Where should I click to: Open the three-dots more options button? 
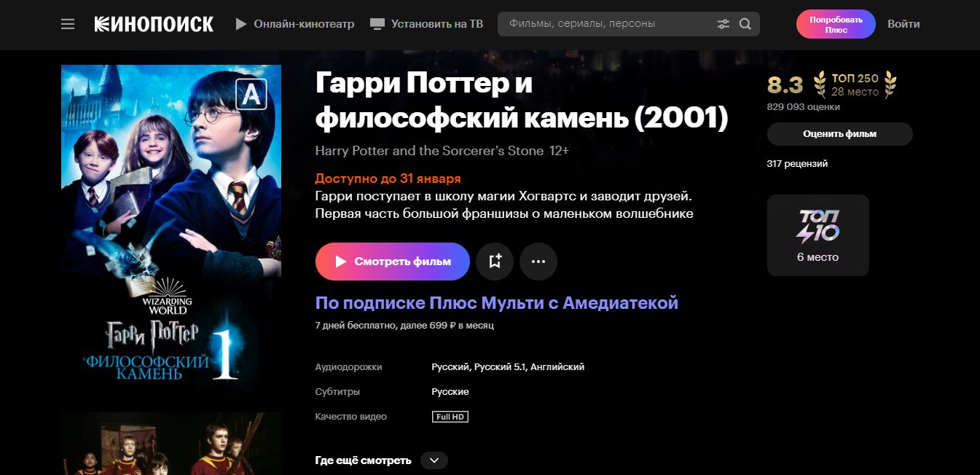coord(538,262)
